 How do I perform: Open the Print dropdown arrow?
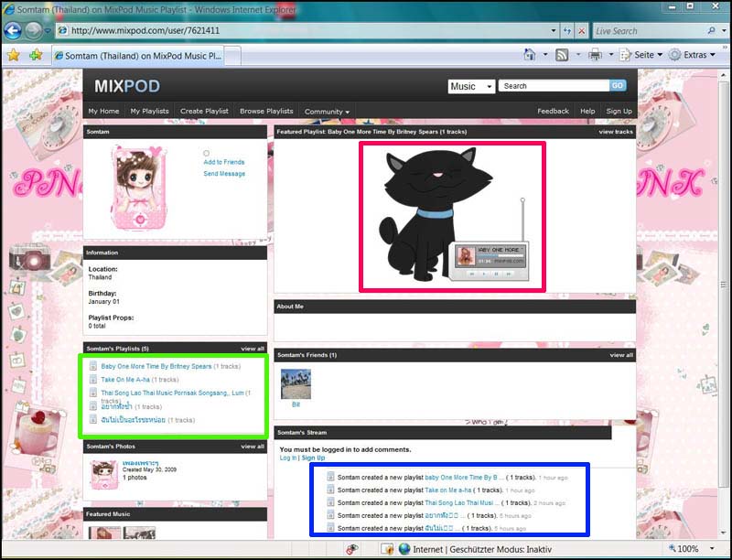(610, 55)
